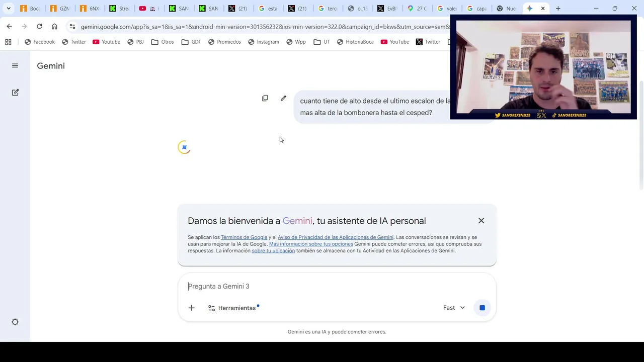
Task: Expand the GDT bookmarks folder
Action: pos(191,42)
